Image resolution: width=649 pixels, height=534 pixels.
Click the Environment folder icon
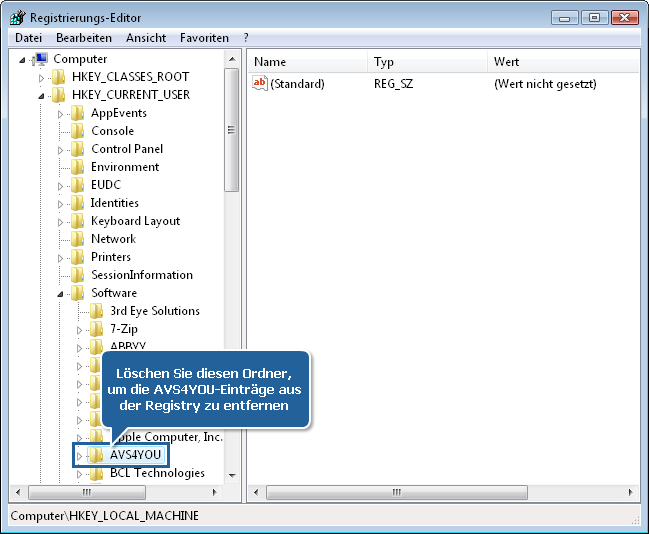(x=77, y=167)
